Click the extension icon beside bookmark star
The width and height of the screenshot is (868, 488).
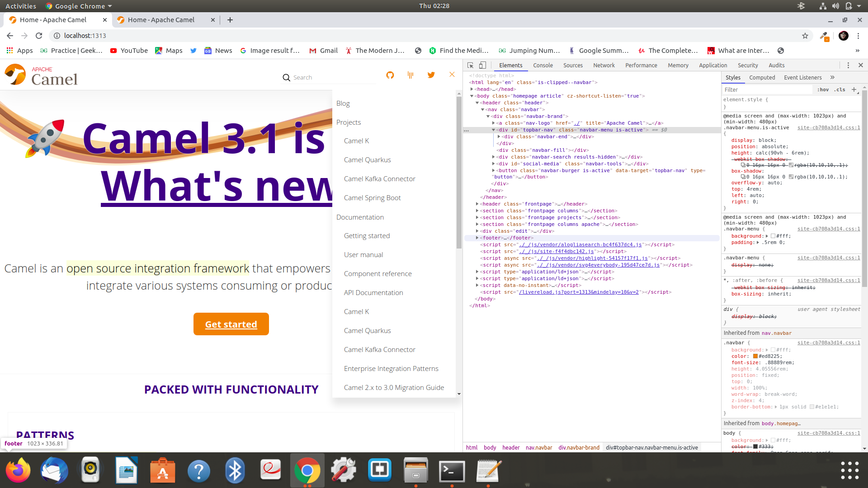pos(824,36)
